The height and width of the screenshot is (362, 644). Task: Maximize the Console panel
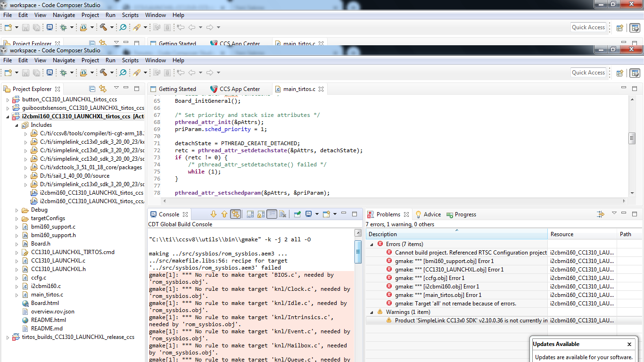click(x=355, y=214)
